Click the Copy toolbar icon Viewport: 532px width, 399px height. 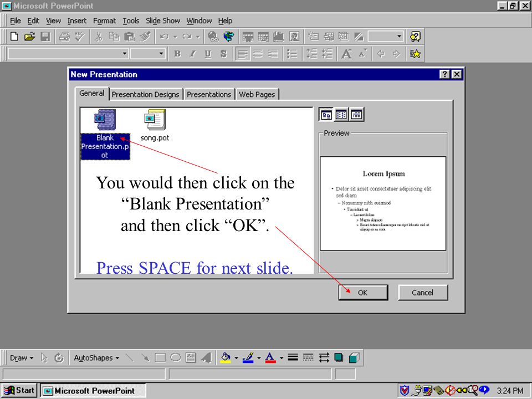(114, 37)
